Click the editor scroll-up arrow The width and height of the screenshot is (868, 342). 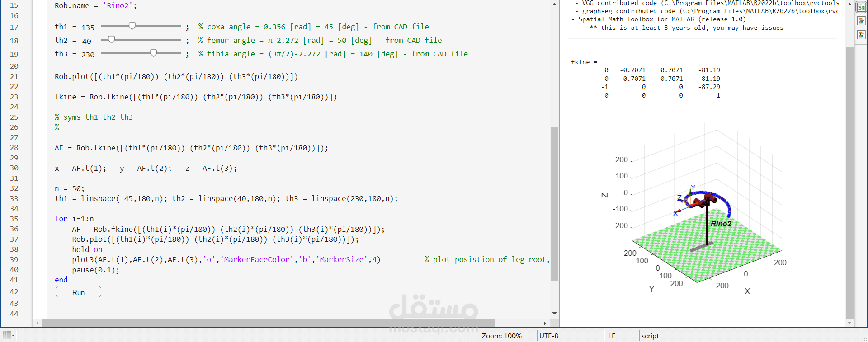coord(554,4)
